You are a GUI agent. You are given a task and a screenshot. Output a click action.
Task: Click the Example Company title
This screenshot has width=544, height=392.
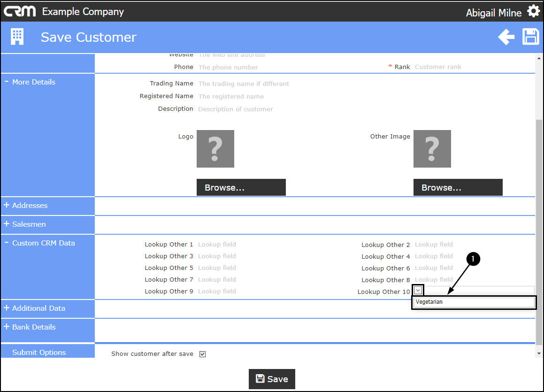tap(83, 11)
